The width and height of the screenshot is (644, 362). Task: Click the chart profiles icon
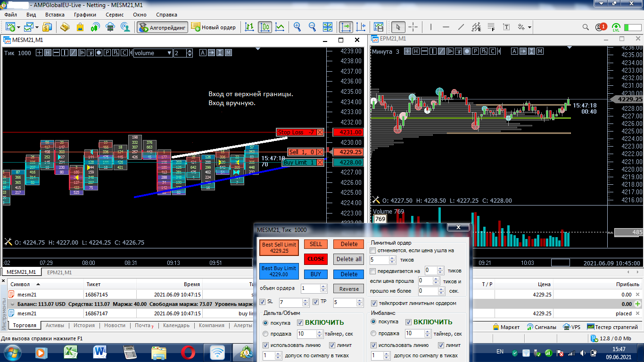[x=29, y=27]
